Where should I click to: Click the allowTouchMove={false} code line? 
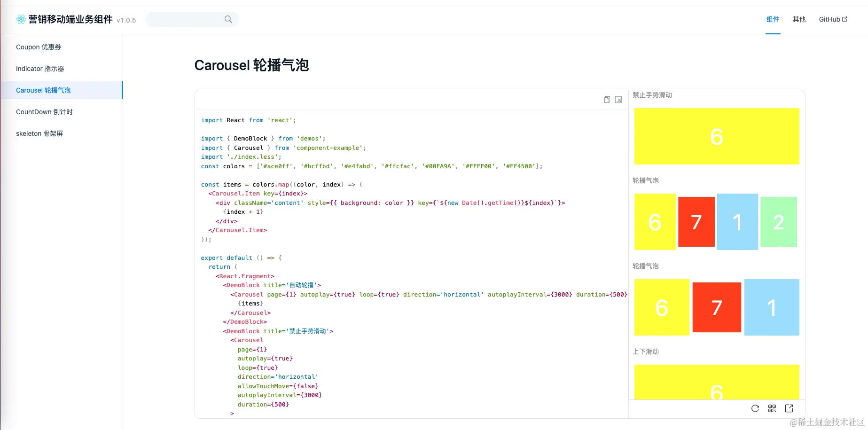pyautogui.click(x=278, y=386)
